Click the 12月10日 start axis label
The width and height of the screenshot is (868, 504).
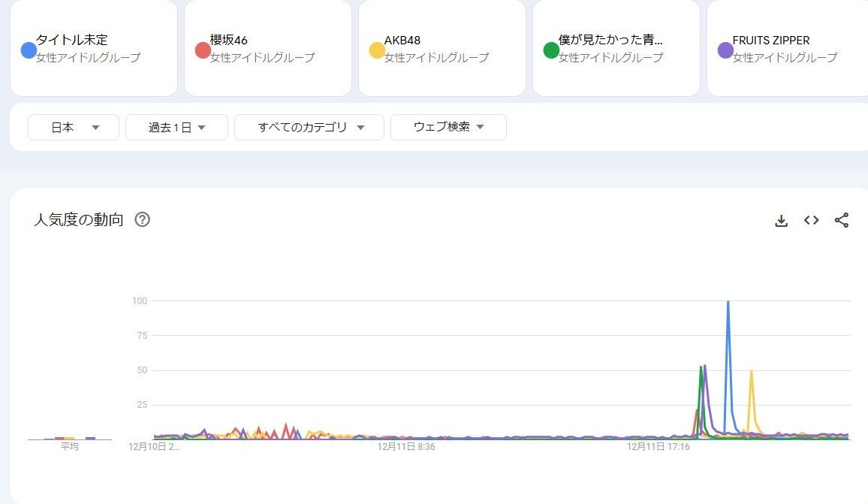click(x=154, y=446)
